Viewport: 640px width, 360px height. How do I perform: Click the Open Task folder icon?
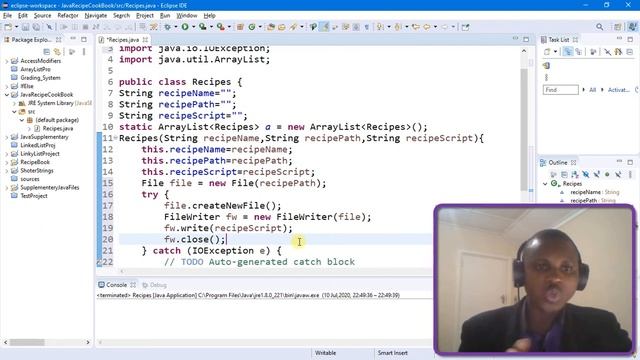pos(282,27)
